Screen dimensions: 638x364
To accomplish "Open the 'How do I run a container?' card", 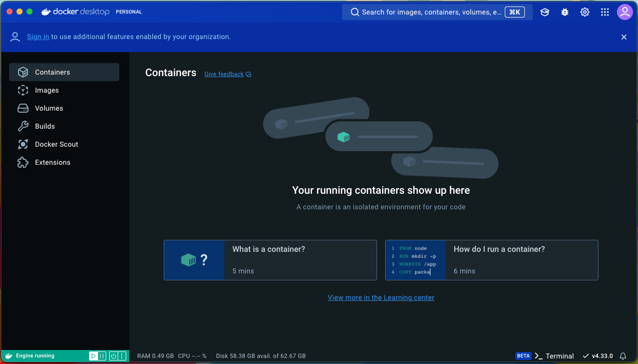I will coord(492,260).
